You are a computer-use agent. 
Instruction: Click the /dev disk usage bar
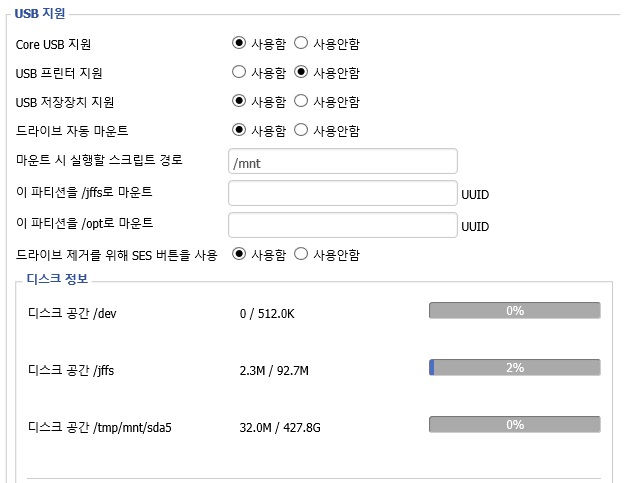[x=515, y=311]
